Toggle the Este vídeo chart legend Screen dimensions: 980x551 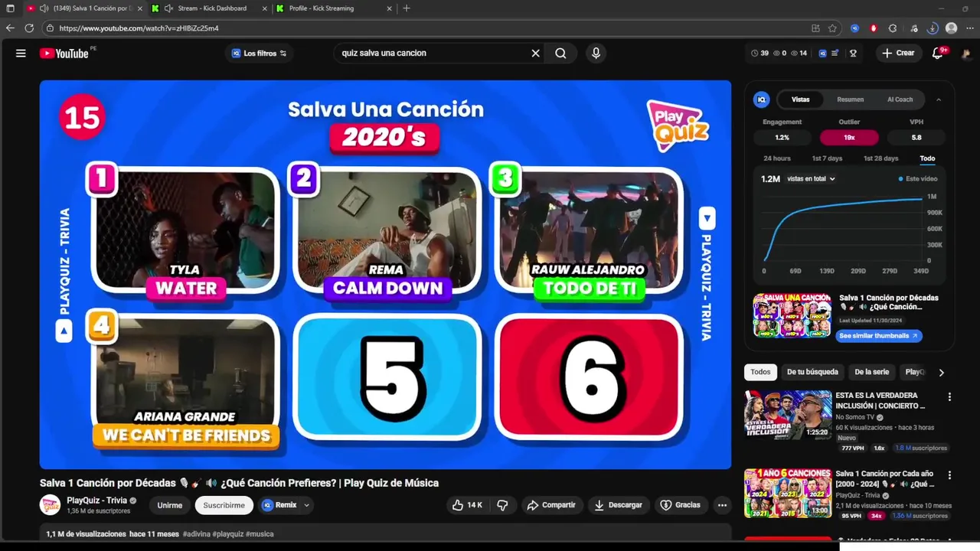coord(918,178)
